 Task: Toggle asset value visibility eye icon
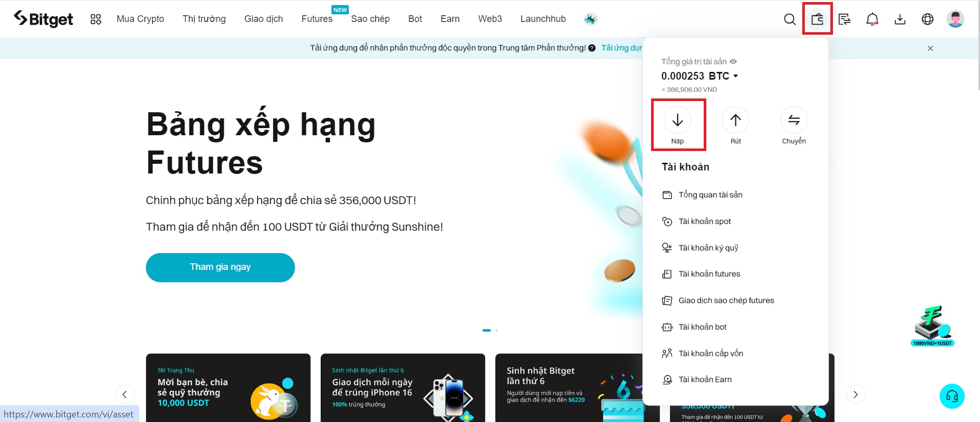(x=733, y=61)
